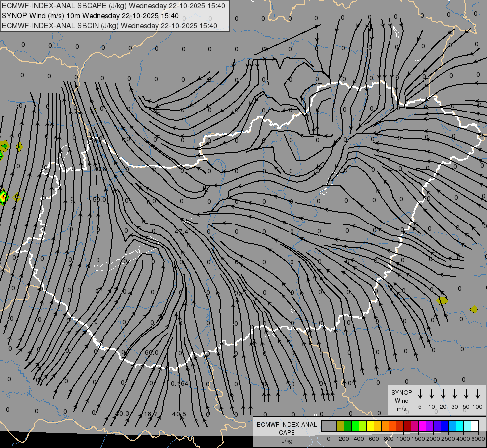Click the dark blue CAPE legend swatch
Screen dimensions: 487x448
point(445,426)
